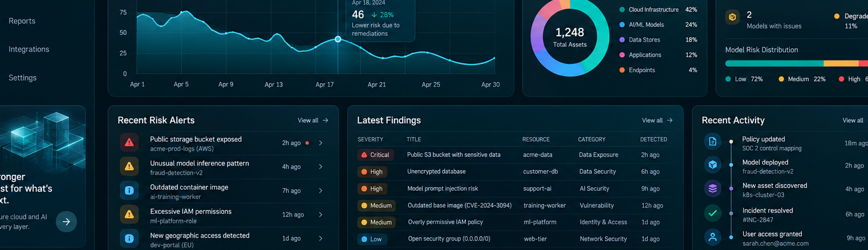The image size is (868, 250).
Task: View all Recent Activity
Action: point(853,120)
